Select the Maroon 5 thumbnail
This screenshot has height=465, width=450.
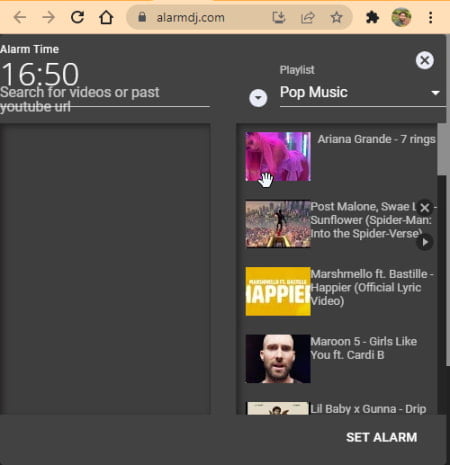(x=278, y=359)
